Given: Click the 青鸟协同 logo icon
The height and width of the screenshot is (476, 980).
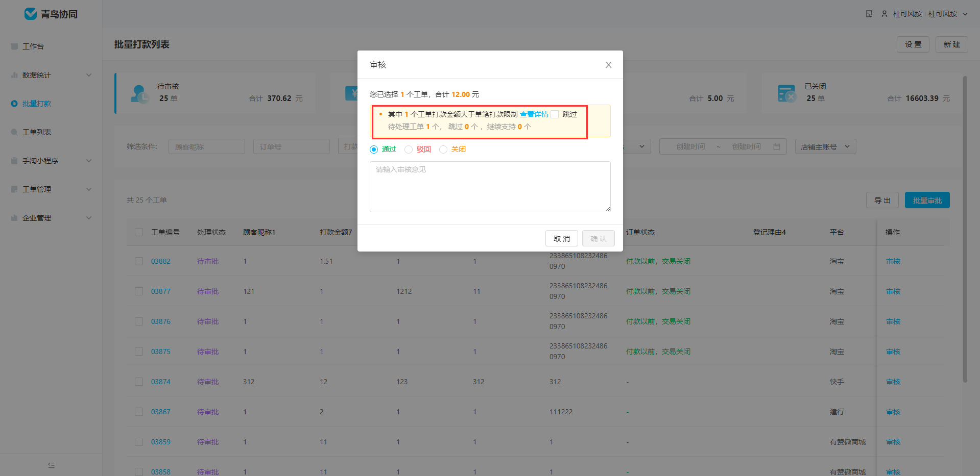Looking at the screenshot, I should tap(31, 14).
